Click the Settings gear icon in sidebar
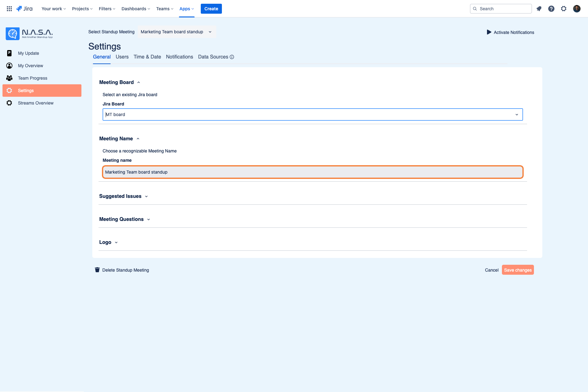588x392 pixels. [x=9, y=91]
